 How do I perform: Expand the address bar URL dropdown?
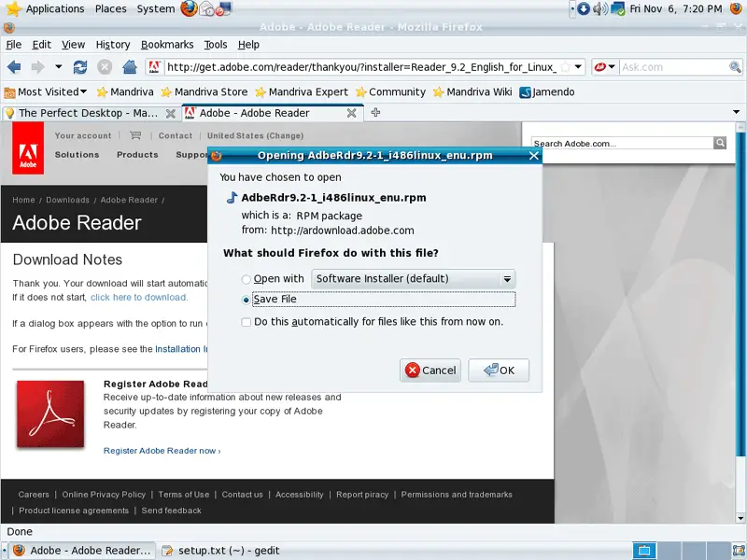click(578, 66)
